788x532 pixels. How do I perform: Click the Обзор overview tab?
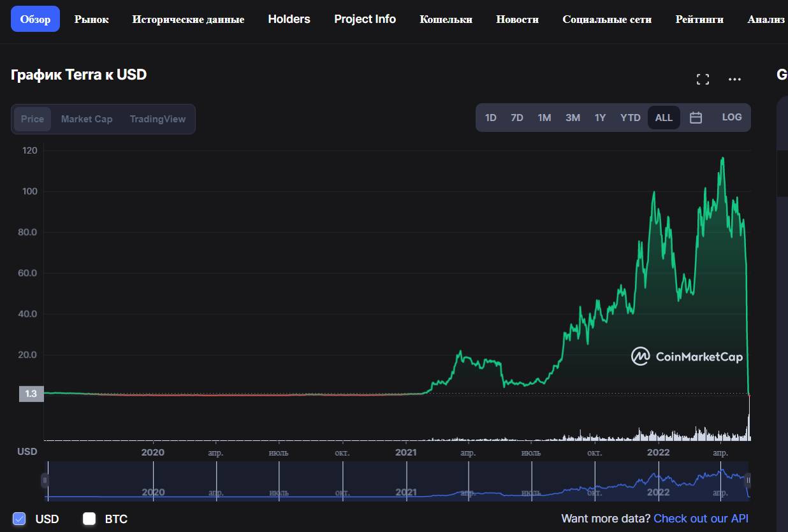click(x=35, y=19)
